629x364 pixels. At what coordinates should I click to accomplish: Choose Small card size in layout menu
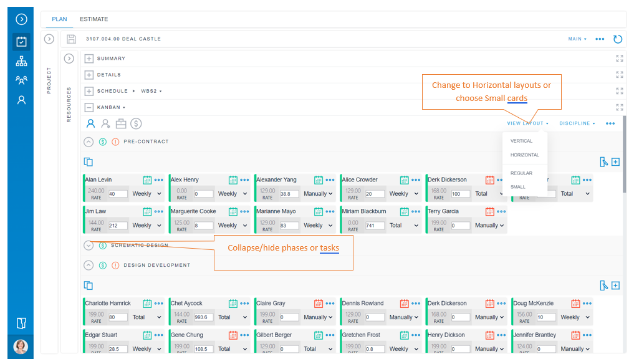(518, 187)
